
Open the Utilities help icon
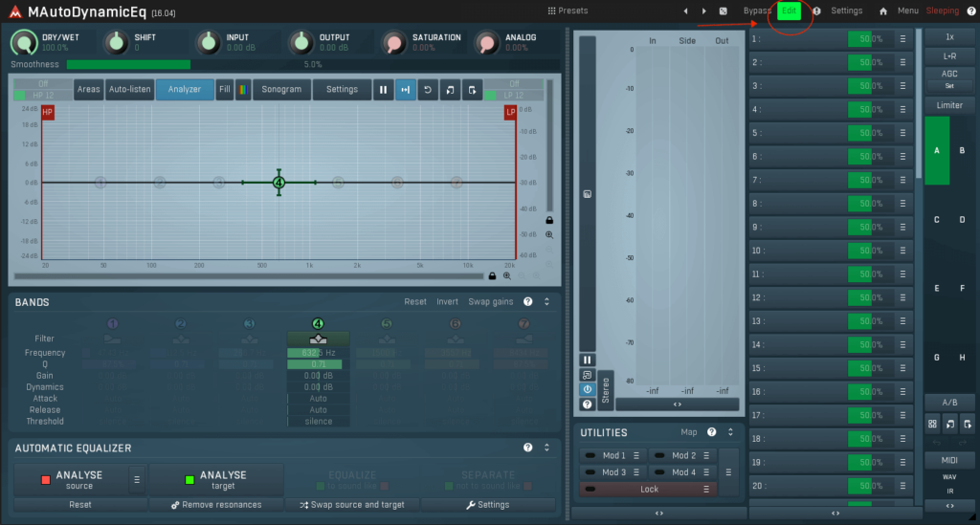(x=711, y=432)
